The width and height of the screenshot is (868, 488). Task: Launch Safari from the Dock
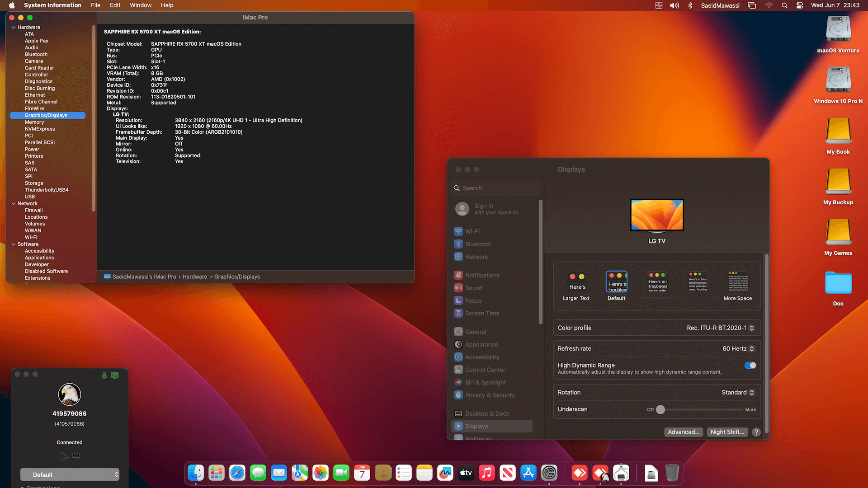[237, 473]
